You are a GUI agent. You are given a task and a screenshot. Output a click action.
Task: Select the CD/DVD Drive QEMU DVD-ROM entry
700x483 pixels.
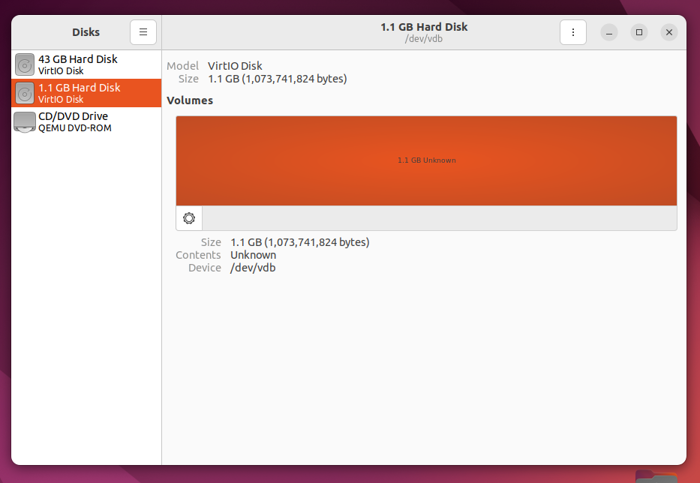tap(86, 122)
